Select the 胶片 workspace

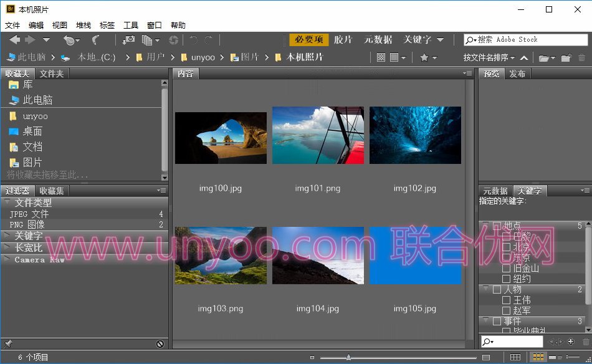pyautogui.click(x=343, y=40)
